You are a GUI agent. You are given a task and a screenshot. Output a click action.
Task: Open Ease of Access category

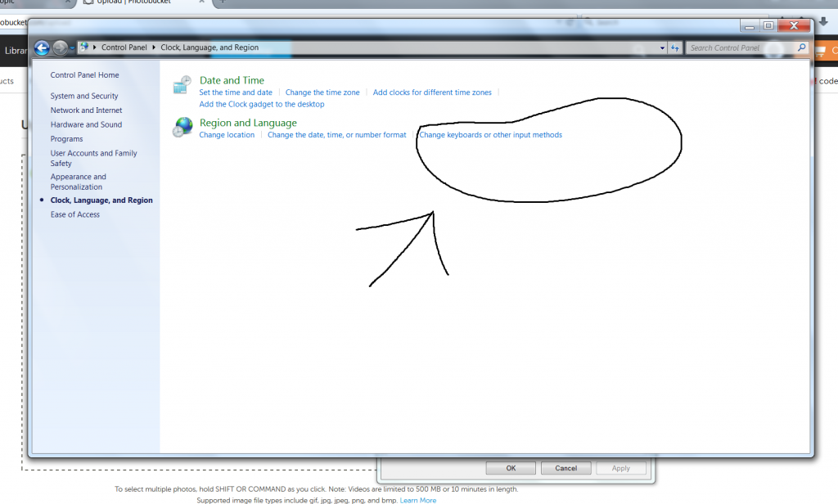[74, 215]
